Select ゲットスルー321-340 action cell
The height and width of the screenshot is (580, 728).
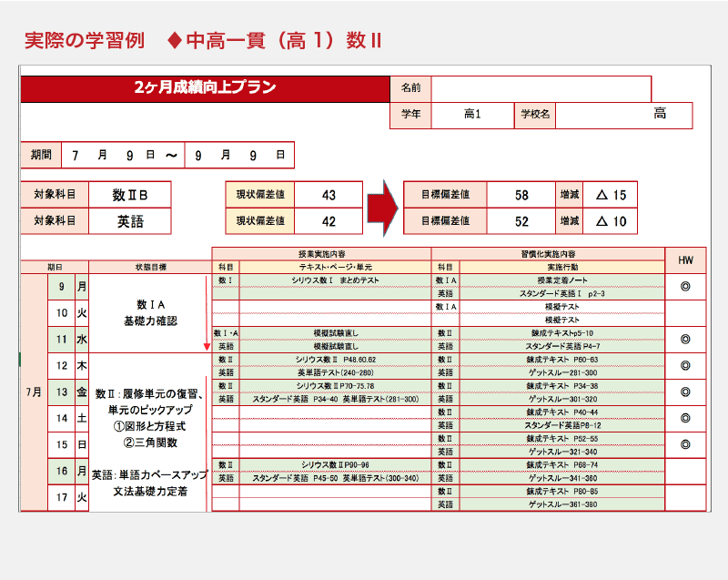coord(562,452)
